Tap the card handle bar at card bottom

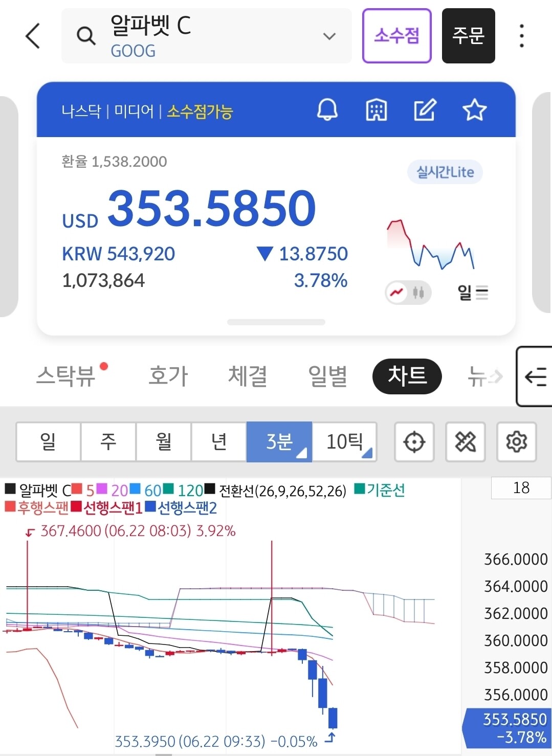[x=276, y=322]
